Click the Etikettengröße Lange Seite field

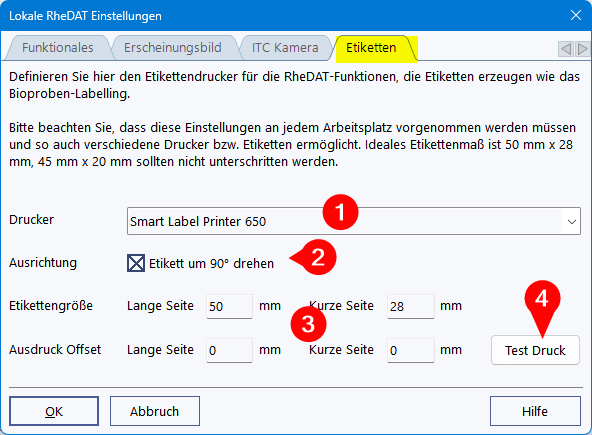(229, 306)
